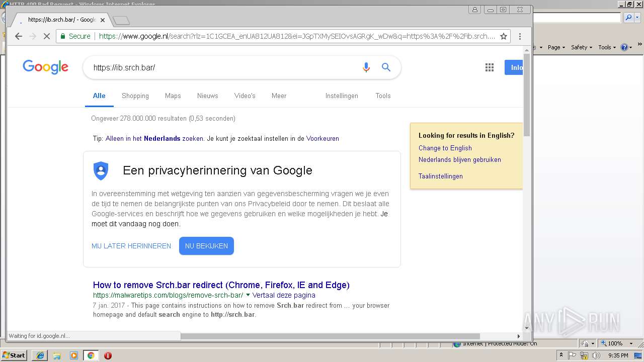Close the ib.srch.bar Google tab
Viewport: 644px width, 362px height.
click(x=103, y=20)
